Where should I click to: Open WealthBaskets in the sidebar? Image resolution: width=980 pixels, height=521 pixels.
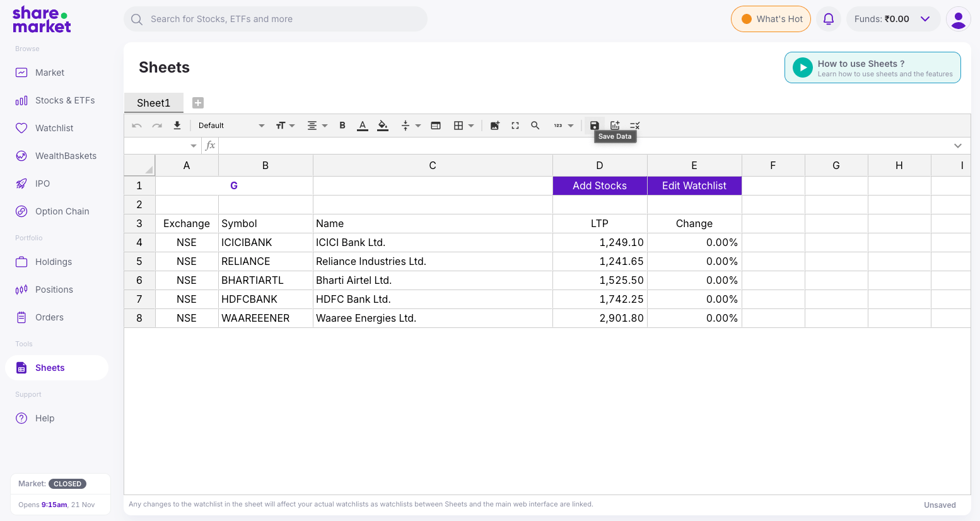coord(57,156)
